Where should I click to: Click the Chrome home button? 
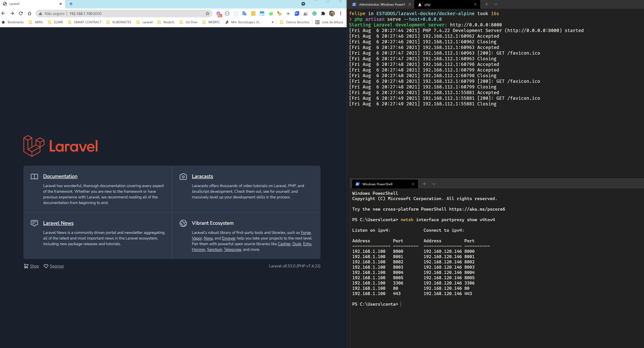click(x=29, y=13)
